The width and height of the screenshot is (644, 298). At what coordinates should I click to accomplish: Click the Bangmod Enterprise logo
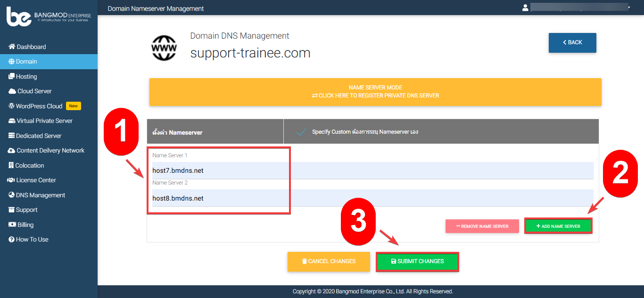point(49,16)
